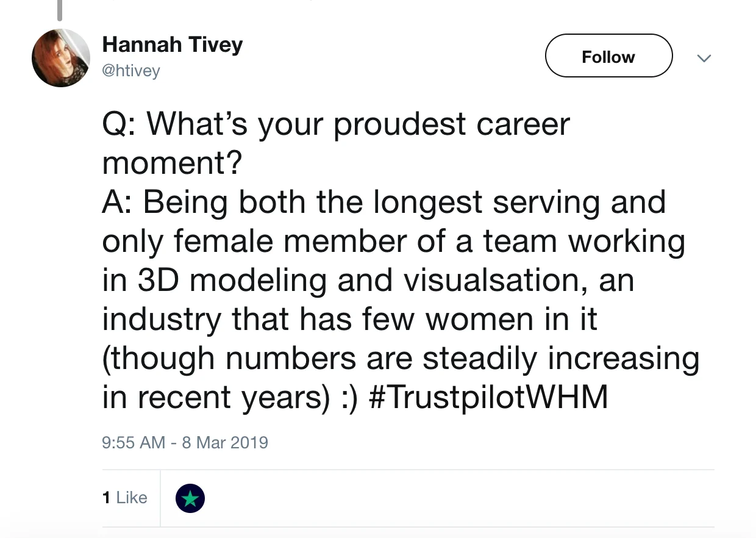This screenshot has width=756, height=538.
Task: Open the 9:55 AM timestamp link
Action: click(x=134, y=442)
